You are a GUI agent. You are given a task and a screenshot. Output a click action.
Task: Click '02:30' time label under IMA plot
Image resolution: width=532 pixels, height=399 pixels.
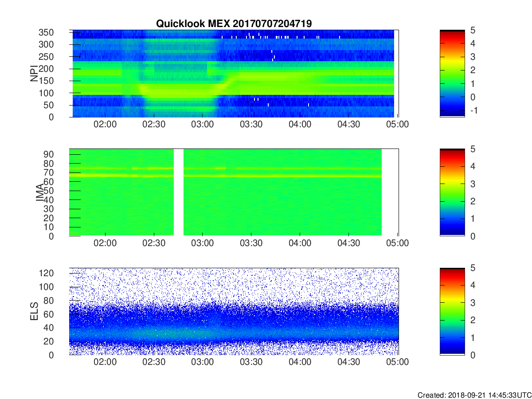[x=154, y=243]
